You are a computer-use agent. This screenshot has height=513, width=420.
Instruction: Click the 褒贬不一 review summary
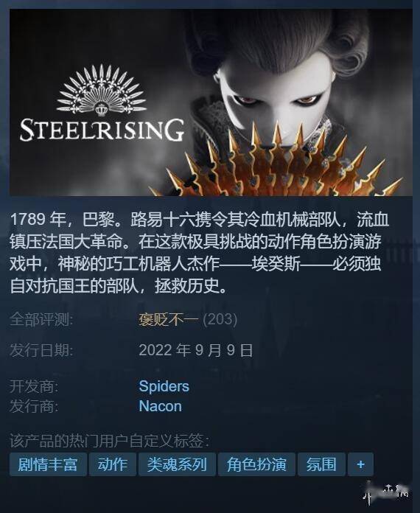(169, 319)
